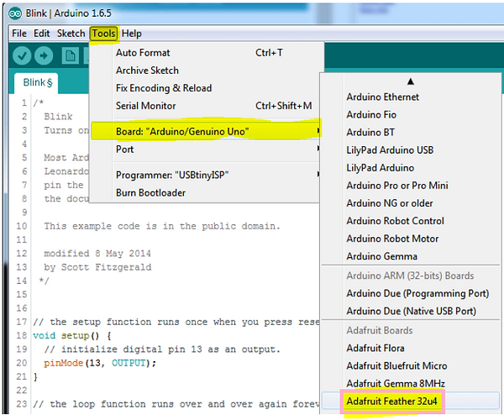
Task: Open the Sketch menu
Action: pos(71,34)
